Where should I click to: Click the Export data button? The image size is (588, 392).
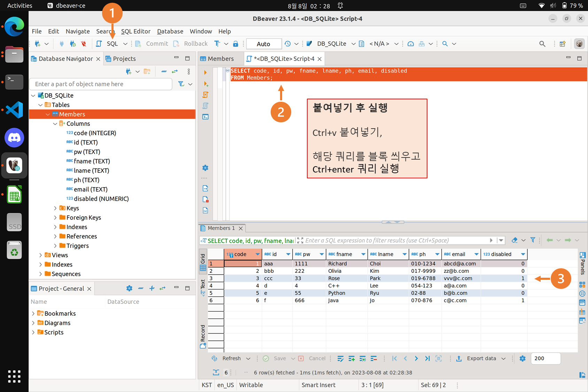point(477,359)
